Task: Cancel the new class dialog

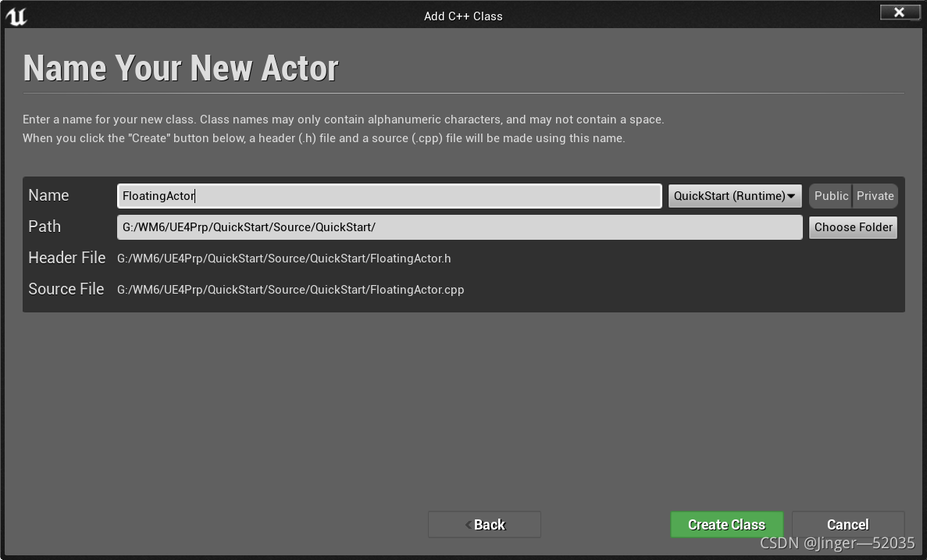Action: tap(848, 525)
